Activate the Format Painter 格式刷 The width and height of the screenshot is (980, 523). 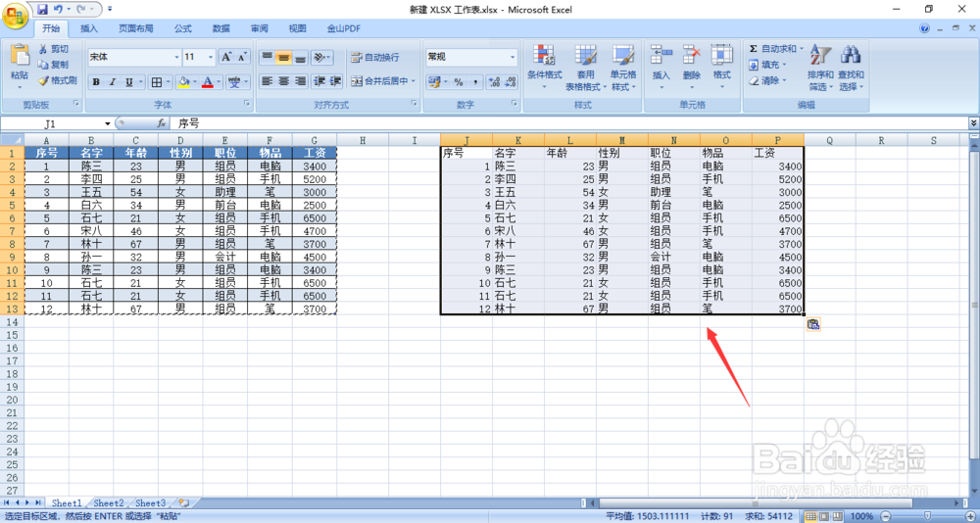click(58, 80)
